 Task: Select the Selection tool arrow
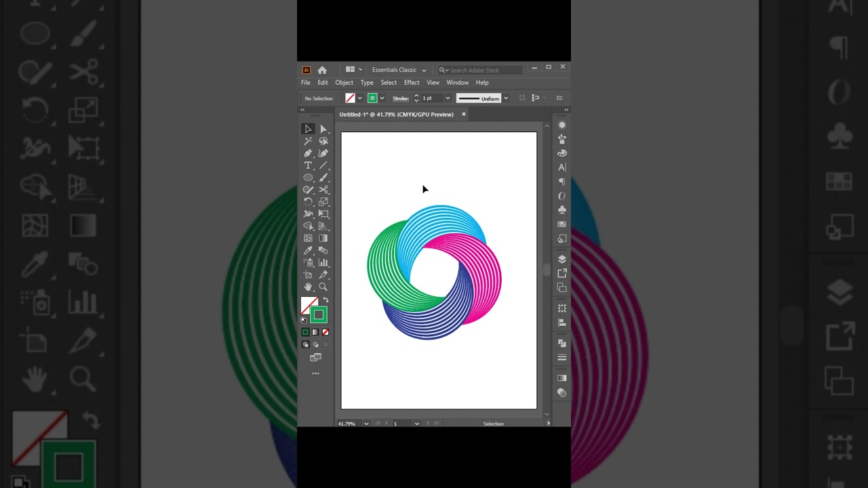[x=308, y=129]
